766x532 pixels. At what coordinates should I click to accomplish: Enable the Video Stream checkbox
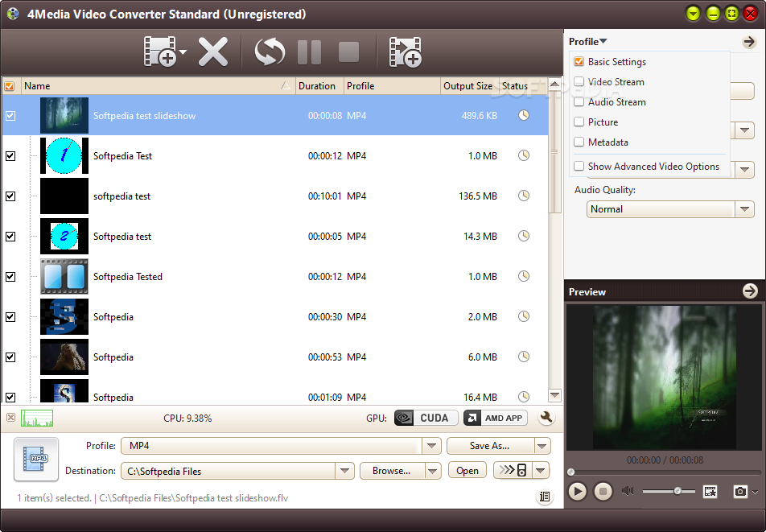point(579,81)
